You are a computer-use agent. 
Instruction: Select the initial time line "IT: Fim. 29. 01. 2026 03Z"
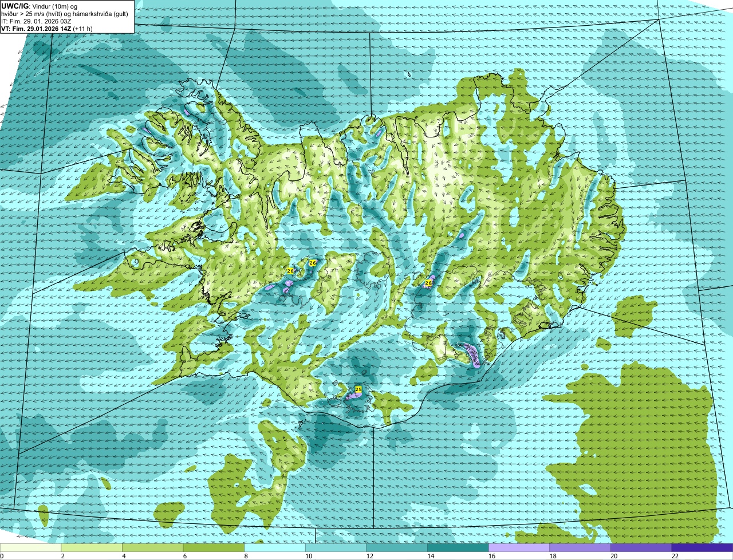[36, 21]
